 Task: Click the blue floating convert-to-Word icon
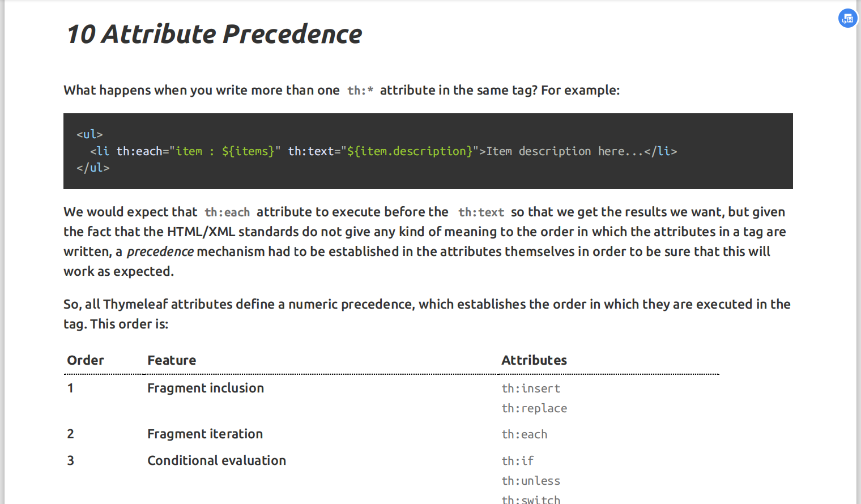847,19
